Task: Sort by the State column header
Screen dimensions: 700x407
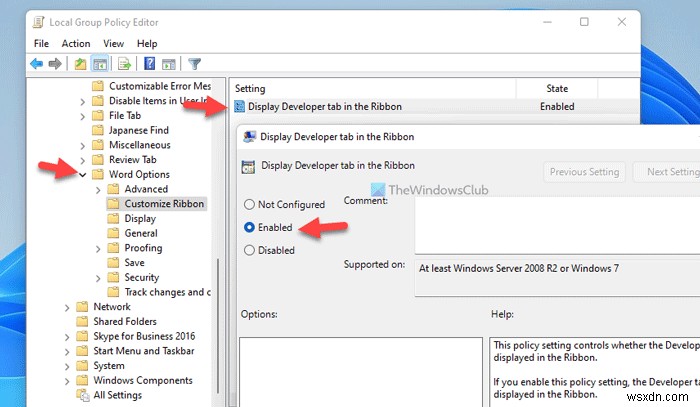Action: 557,88
